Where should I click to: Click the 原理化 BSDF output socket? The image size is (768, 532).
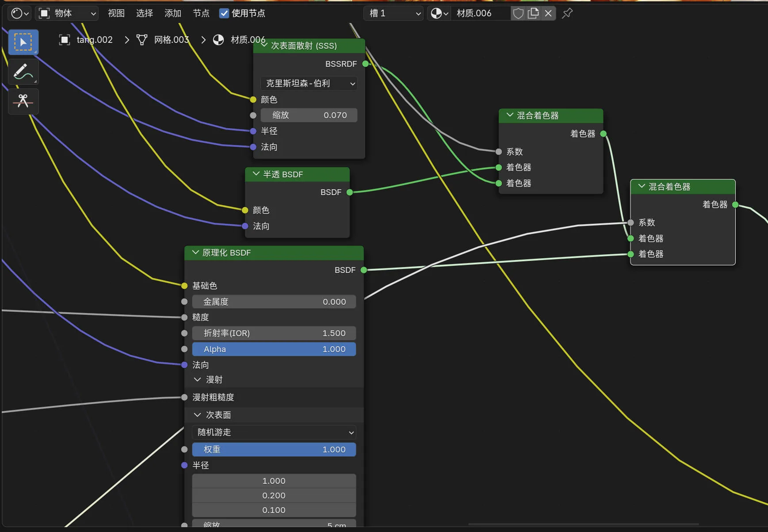click(x=363, y=270)
